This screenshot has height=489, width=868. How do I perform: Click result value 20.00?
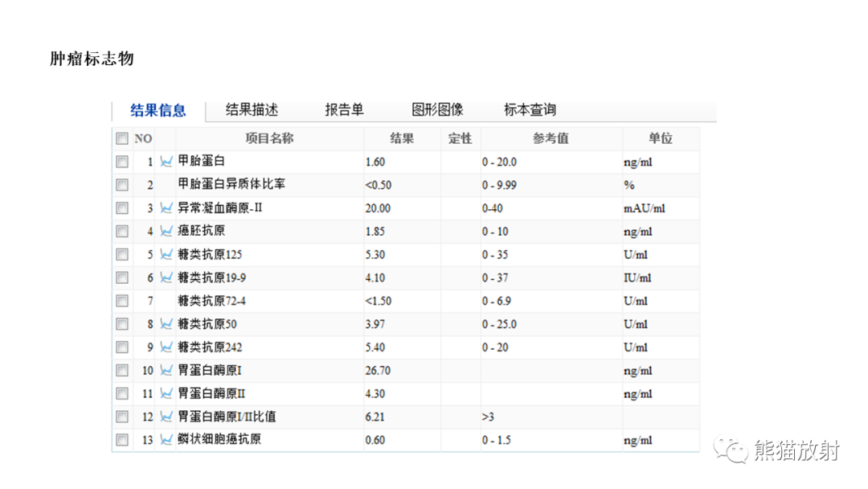click(x=378, y=208)
